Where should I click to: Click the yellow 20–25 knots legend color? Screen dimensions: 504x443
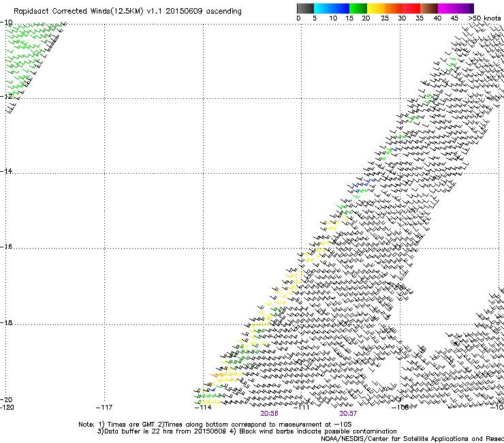point(376,8)
